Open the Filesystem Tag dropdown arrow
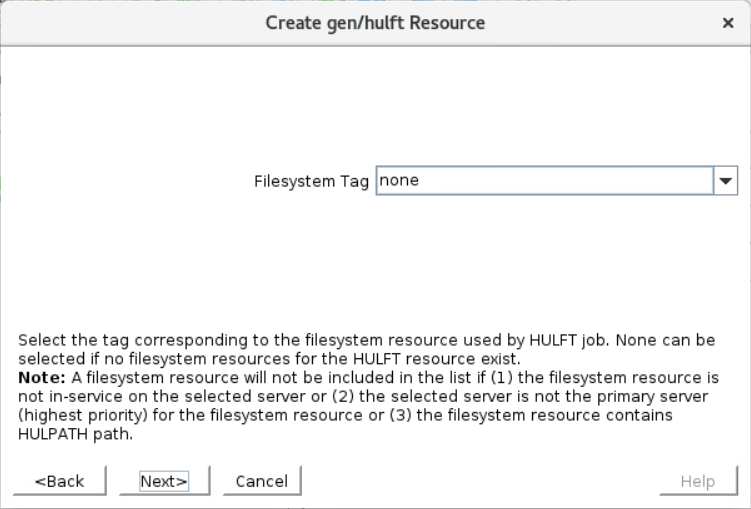This screenshot has height=509, width=751. click(x=726, y=181)
